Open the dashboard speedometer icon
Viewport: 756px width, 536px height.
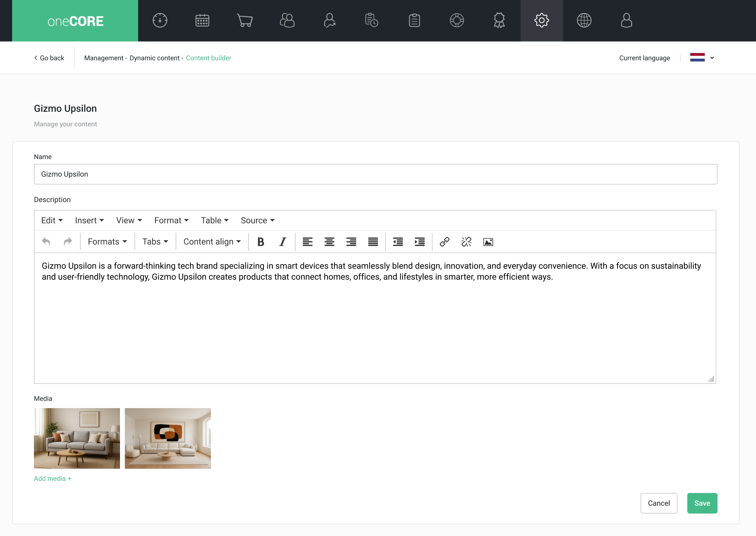point(160,20)
